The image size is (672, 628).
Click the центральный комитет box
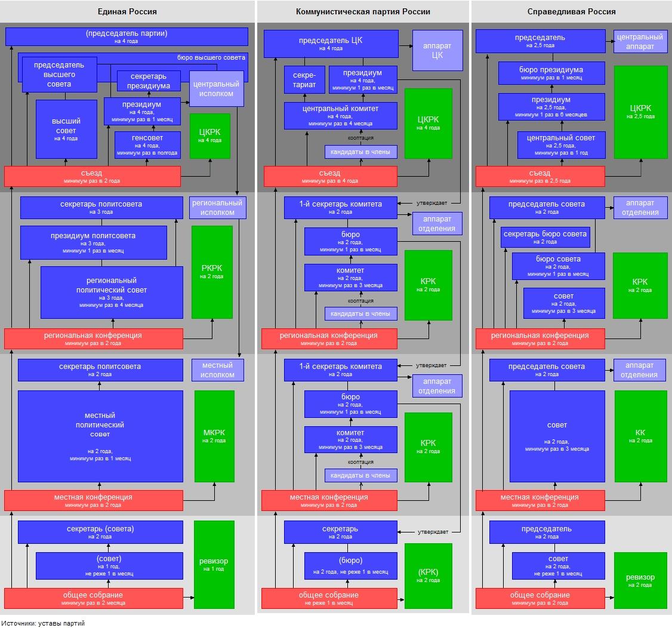click(x=340, y=116)
